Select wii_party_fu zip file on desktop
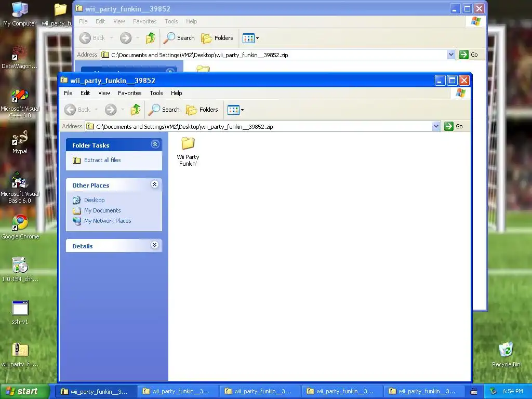This screenshot has width=532, height=399. click(x=20, y=355)
